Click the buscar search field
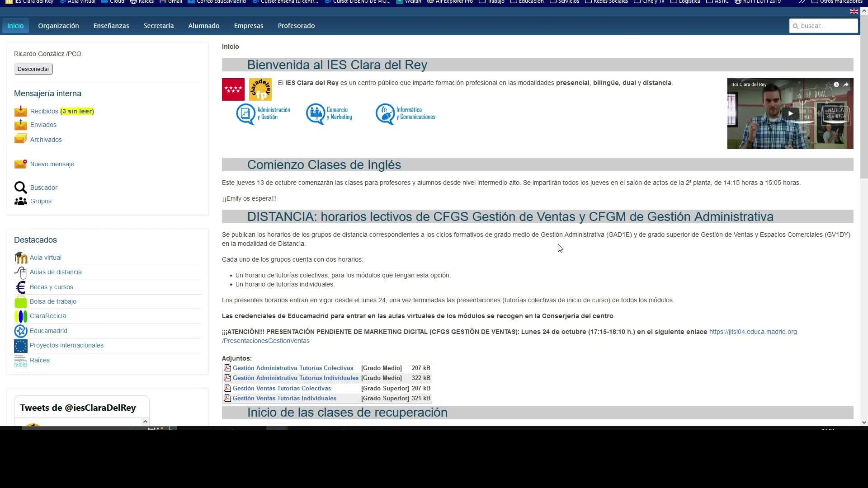The image size is (868, 488). click(827, 26)
